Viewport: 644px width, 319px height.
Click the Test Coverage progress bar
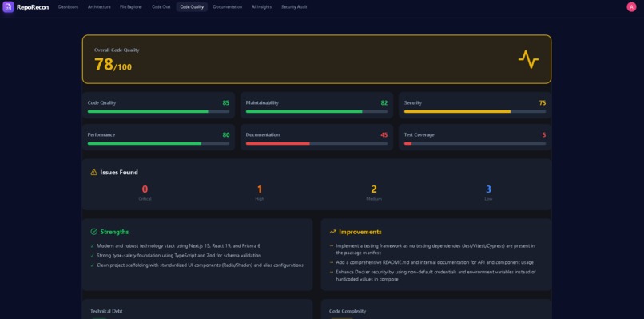point(475,143)
